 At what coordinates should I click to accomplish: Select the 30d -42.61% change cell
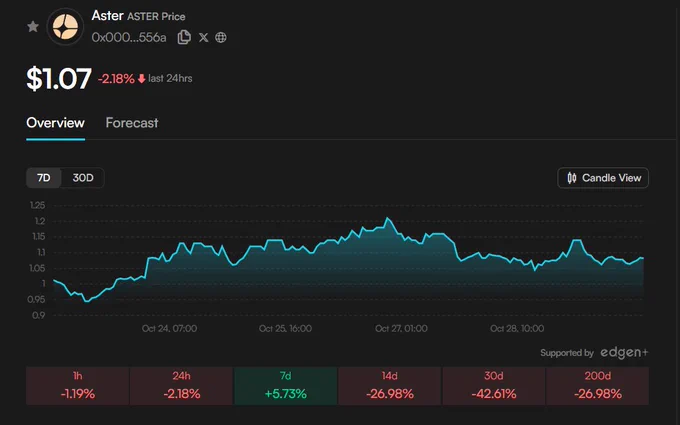[494, 386]
